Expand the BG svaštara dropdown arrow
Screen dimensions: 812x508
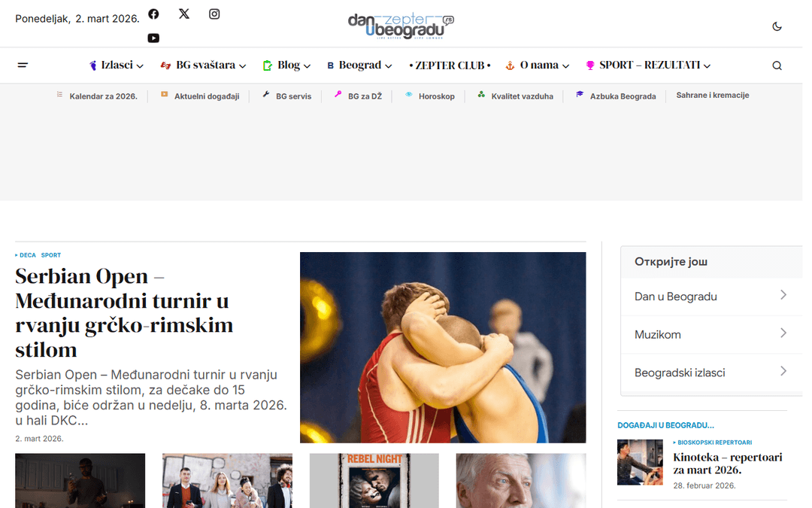click(x=242, y=66)
